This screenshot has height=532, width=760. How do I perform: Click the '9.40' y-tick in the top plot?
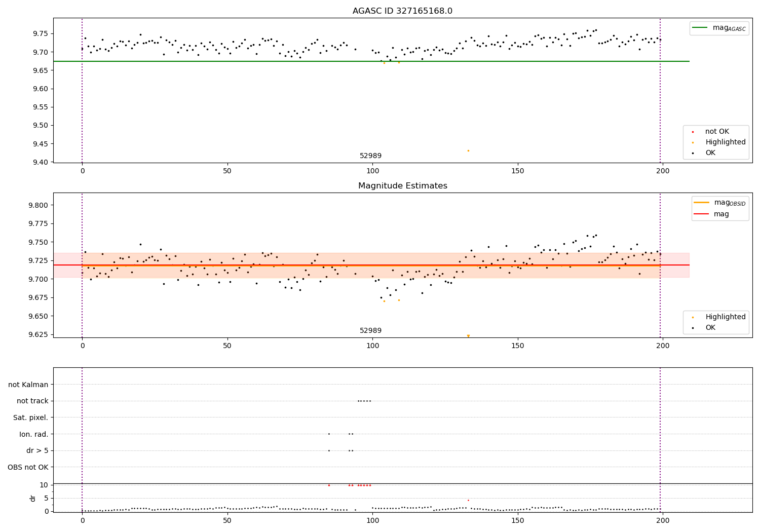[41, 162]
